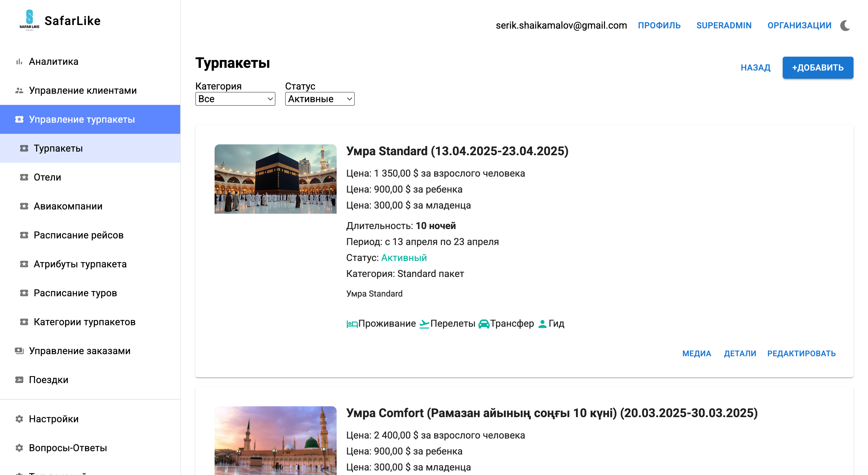Click the SafarLike brand name
The width and height of the screenshot is (868, 475).
click(x=72, y=21)
